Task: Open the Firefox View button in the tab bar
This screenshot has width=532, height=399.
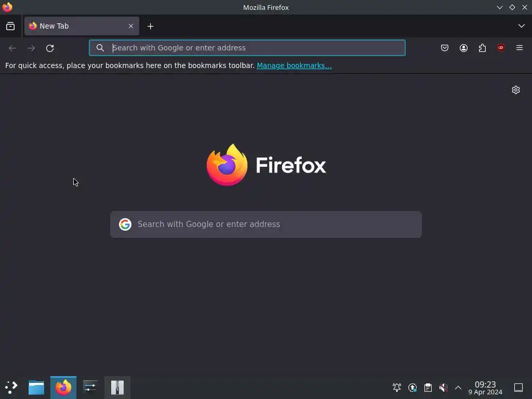Action: click(10, 26)
